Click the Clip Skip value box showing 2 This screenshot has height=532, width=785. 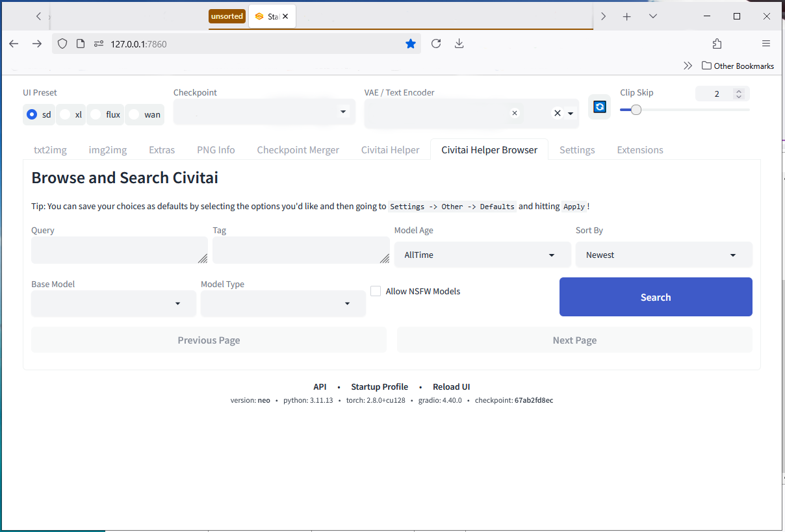tap(717, 94)
